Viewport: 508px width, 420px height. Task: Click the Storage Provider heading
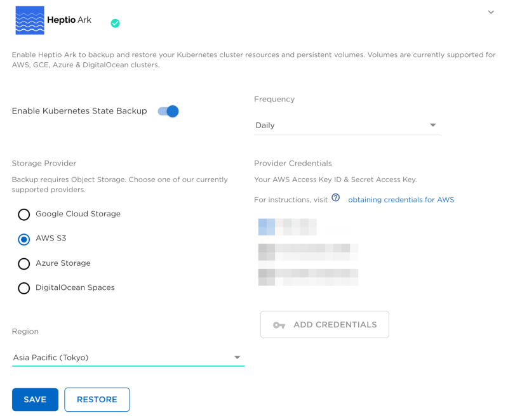[x=44, y=164]
